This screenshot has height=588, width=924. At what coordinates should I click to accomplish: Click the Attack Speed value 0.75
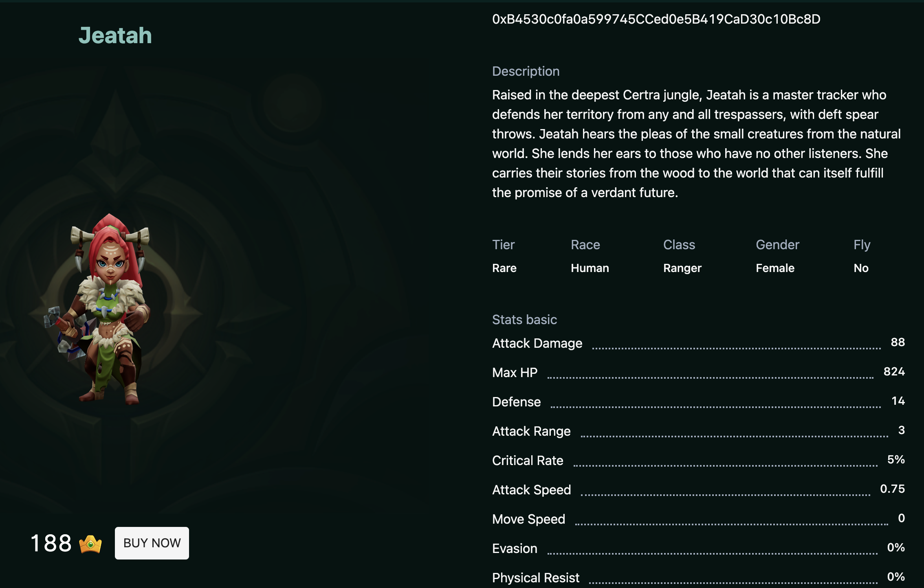coord(892,489)
